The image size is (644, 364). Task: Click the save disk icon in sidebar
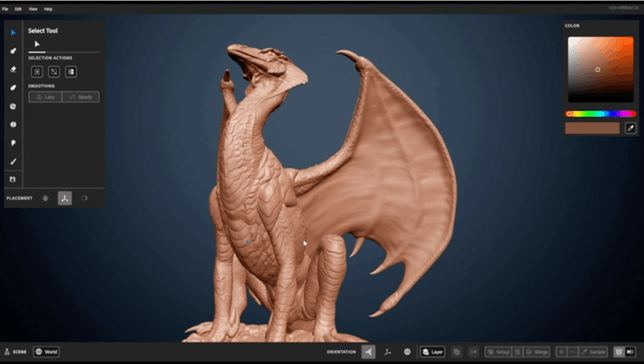13,179
